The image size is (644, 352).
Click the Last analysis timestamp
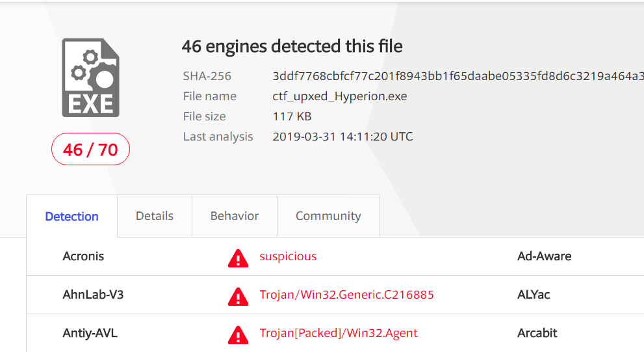[342, 137]
